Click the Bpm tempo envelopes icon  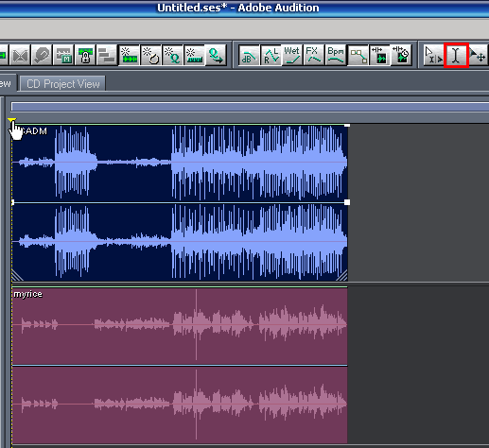tap(336, 55)
